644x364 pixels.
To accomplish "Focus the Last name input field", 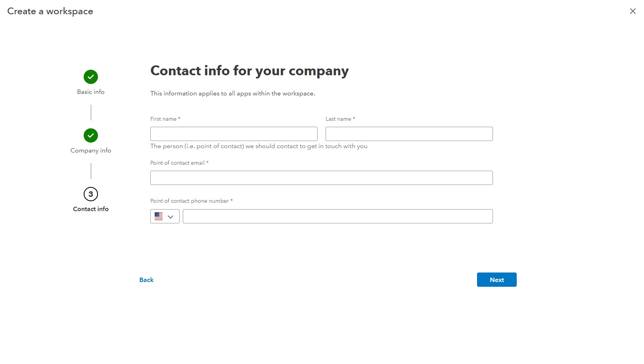I will [409, 134].
